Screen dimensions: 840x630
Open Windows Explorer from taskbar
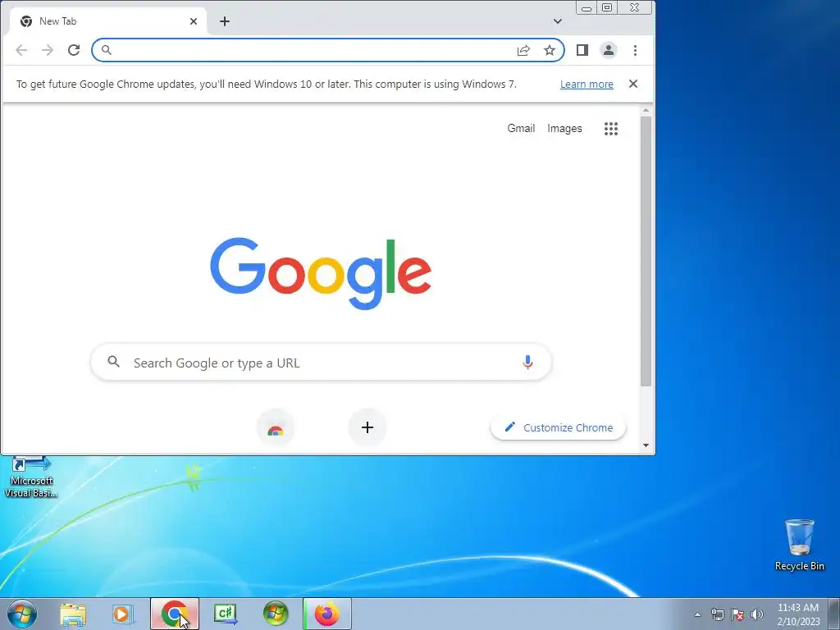73,614
